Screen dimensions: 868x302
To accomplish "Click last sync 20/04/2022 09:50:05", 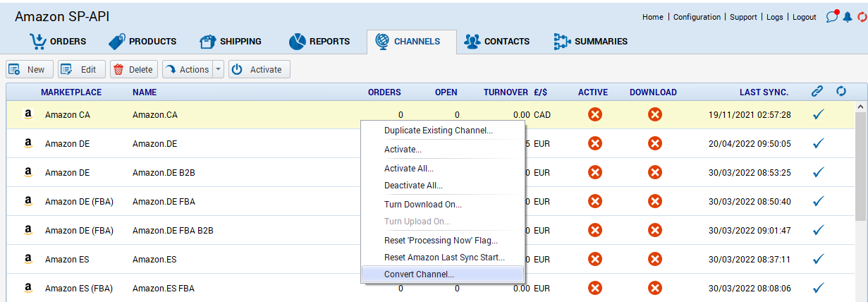I will 750,143.
